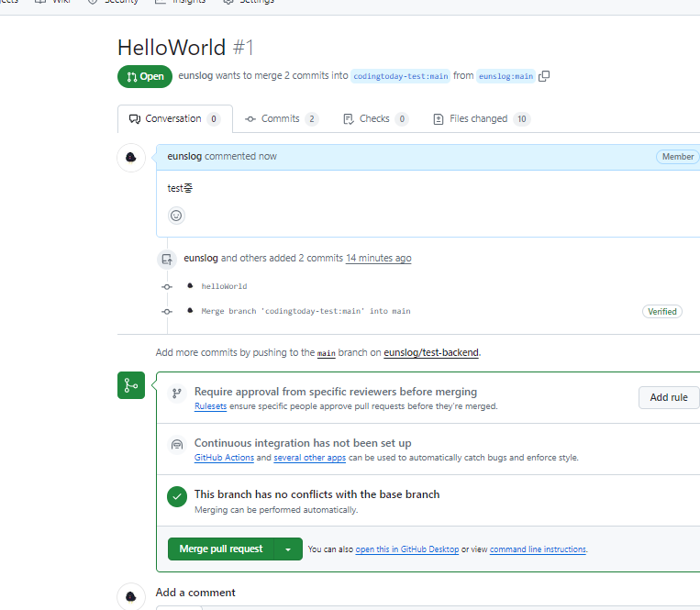The width and height of the screenshot is (700, 610).
Task: Click the 'test' comment body text
Action: (180, 188)
